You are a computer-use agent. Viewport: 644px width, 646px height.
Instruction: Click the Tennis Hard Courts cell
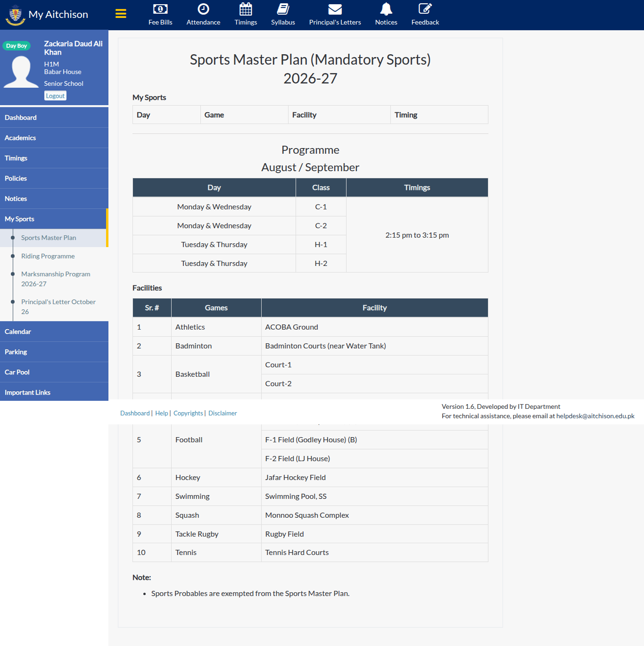pos(374,552)
